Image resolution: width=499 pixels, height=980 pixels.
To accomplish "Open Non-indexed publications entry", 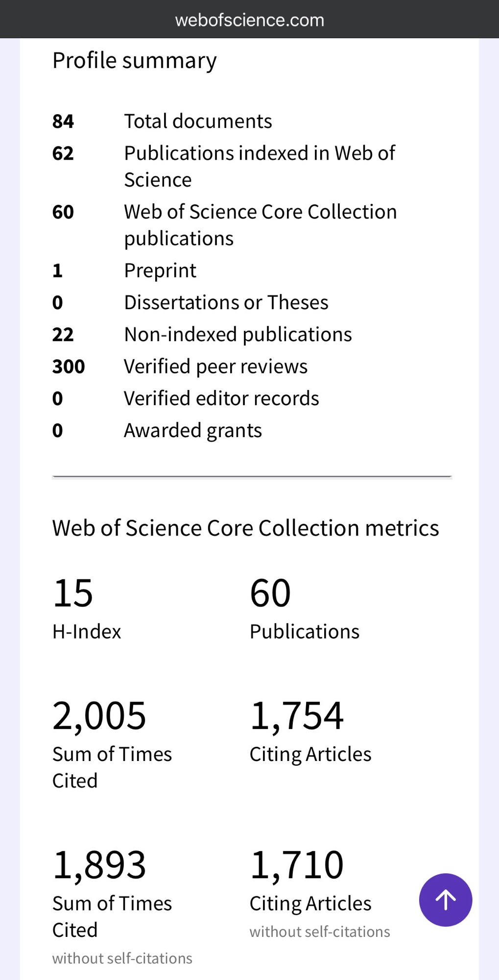I will click(x=238, y=334).
